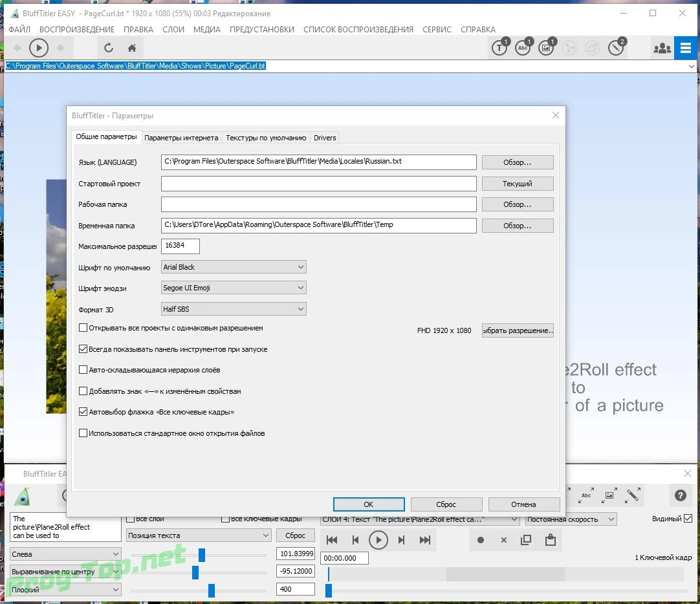The image size is (700, 604).
Task: Open the СЛОИ menu
Action: point(173,30)
